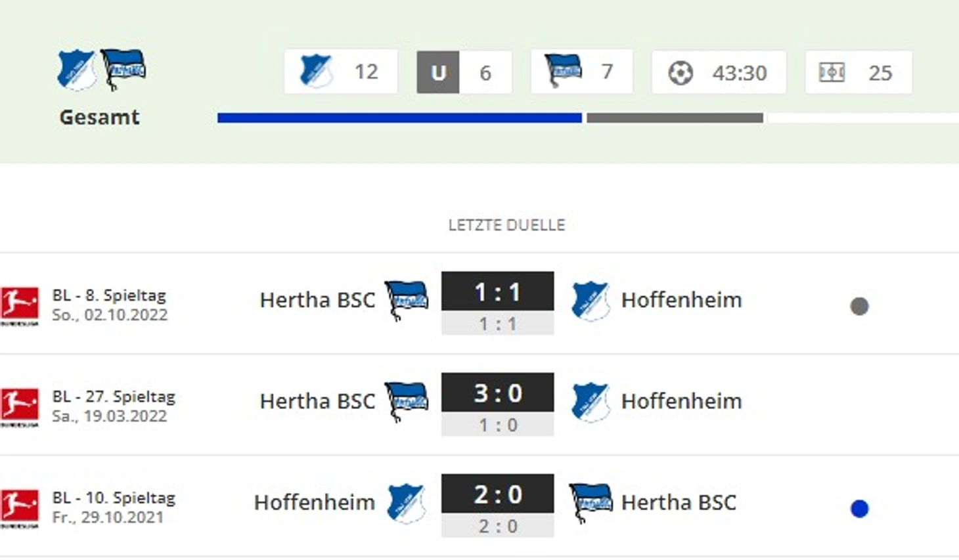
Task: Select the Hertha 7 wins box
Action: point(581,72)
